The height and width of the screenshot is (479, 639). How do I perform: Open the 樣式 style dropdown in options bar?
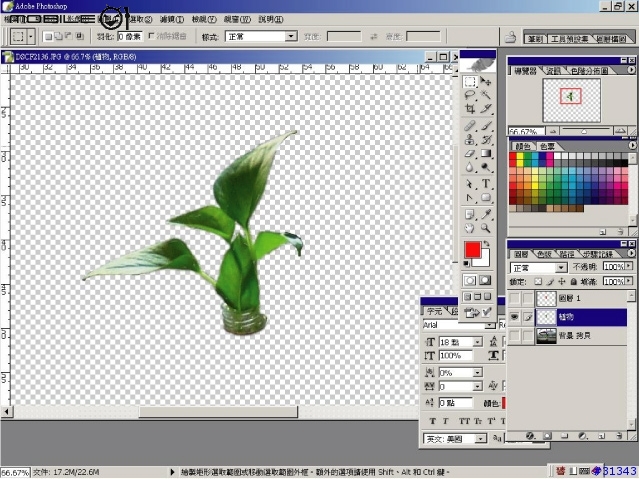(x=261, y=36)
